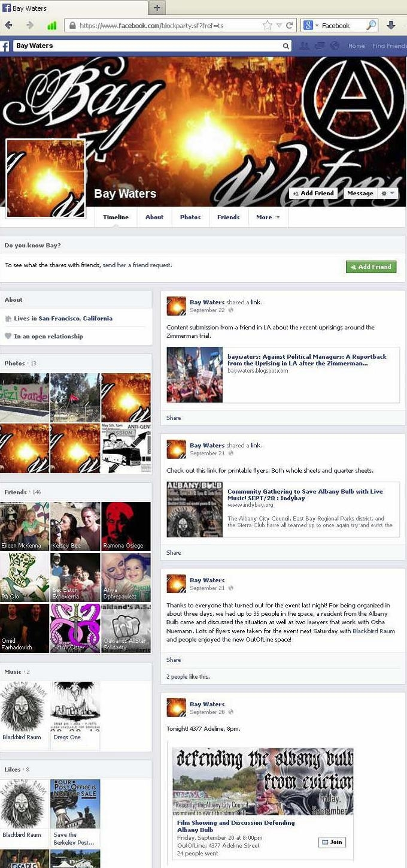The image size is (407, 868).
Task: Open the anti-gentrification bus flyer photo
Action: point(126,449)
